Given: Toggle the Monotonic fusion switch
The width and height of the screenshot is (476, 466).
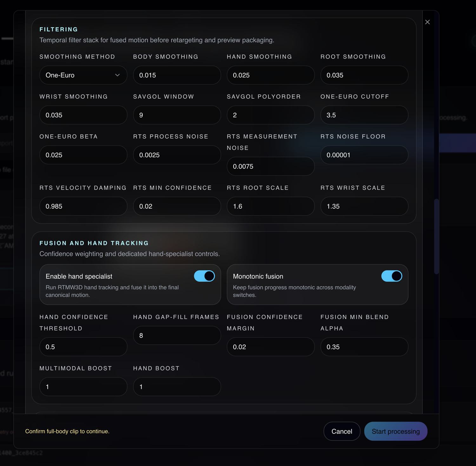Looking at the screenshot, I should [x=392, y=276].
